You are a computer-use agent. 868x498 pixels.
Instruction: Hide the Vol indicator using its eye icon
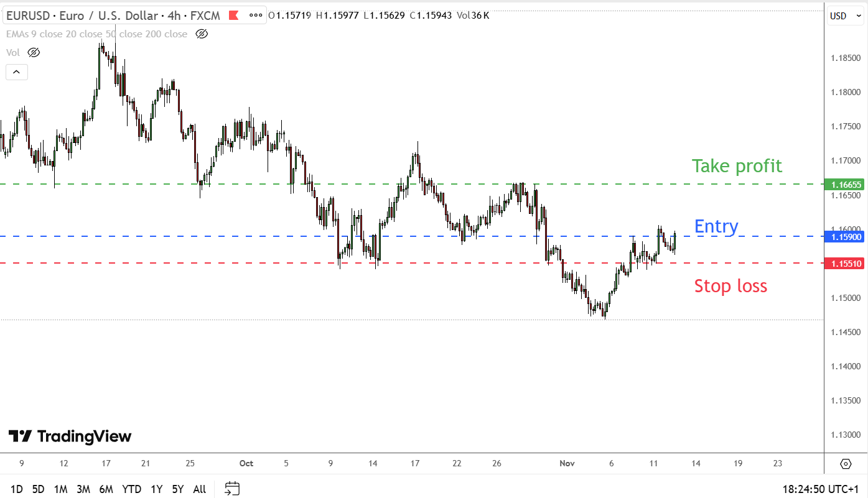pyautogui.click(x=34, y=52)
